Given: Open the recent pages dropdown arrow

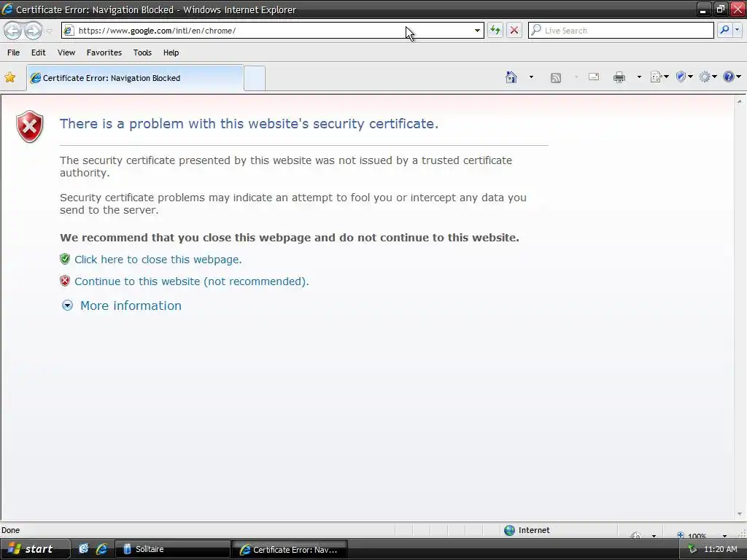Looking at the screenshot, I should click(x=49, y=31).
